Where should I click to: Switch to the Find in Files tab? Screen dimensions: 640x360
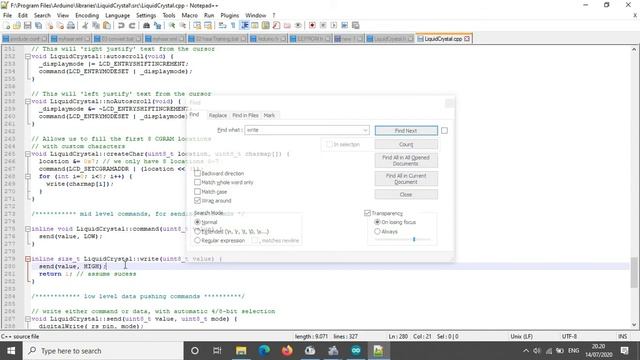point(245,116)
